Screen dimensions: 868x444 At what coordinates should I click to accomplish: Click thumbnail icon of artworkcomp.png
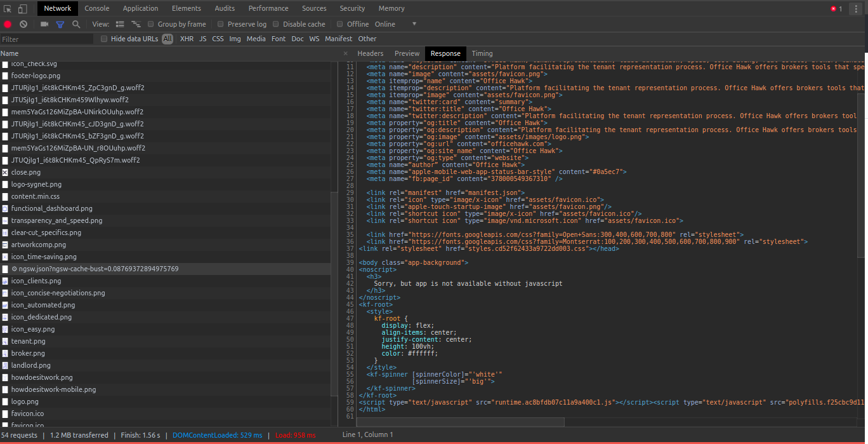point(5,245)
